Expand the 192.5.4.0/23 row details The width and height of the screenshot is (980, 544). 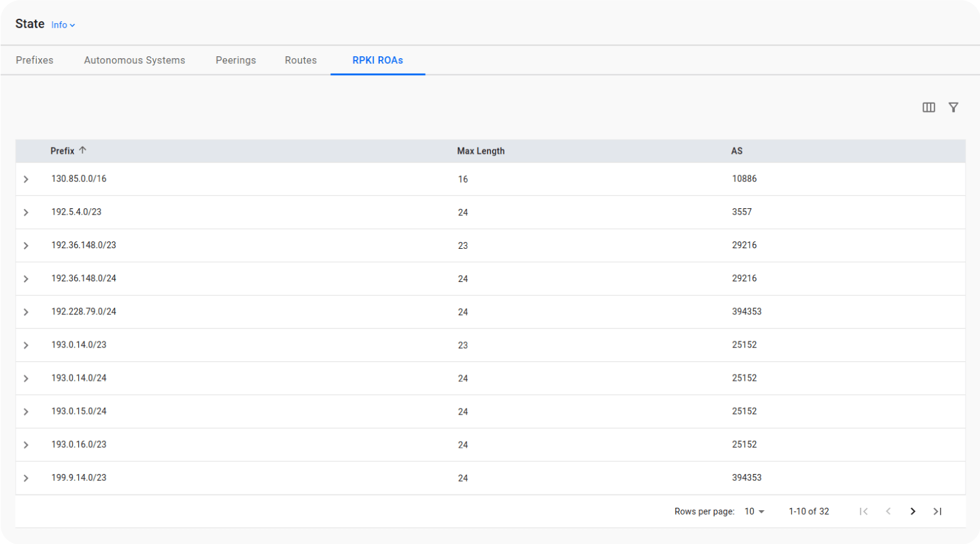26,213
